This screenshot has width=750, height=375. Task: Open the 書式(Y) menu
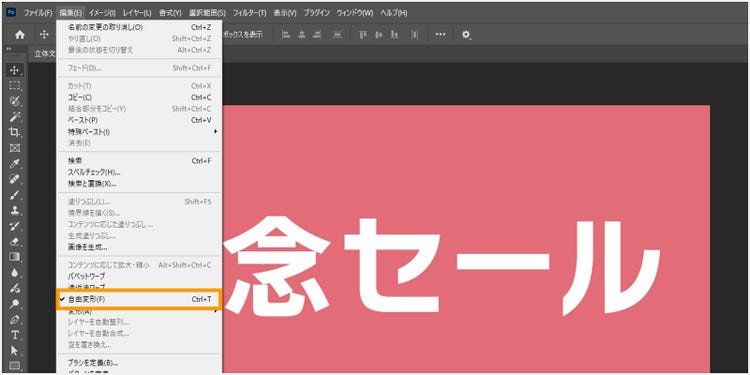pos(171,12)
